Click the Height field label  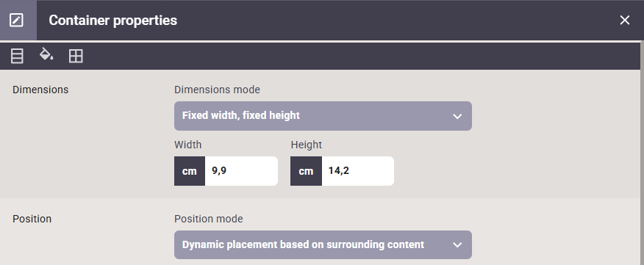point(307,145)
